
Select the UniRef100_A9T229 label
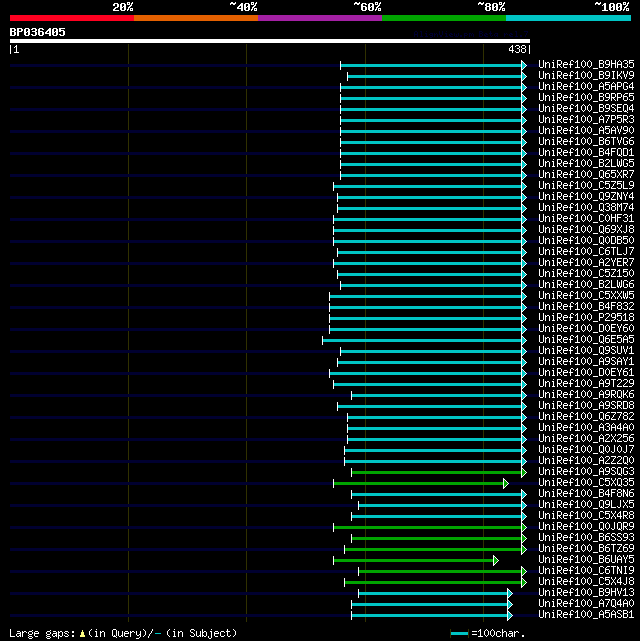tap(586, 383)
